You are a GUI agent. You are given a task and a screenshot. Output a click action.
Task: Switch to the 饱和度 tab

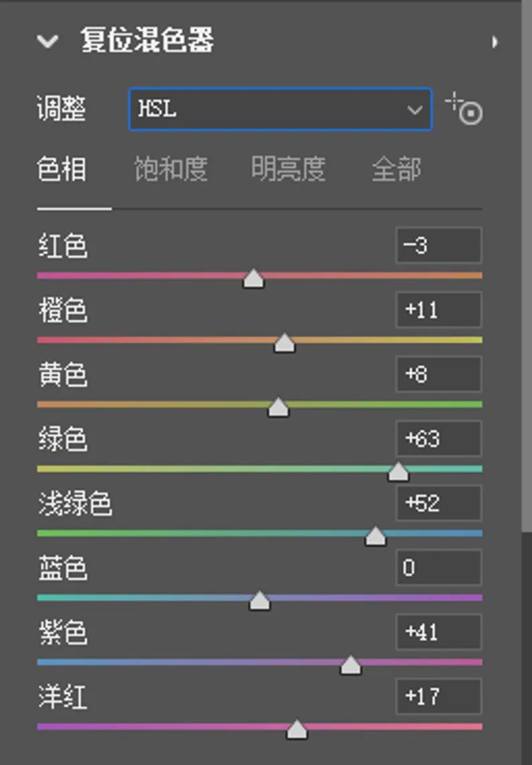point(170,169)
